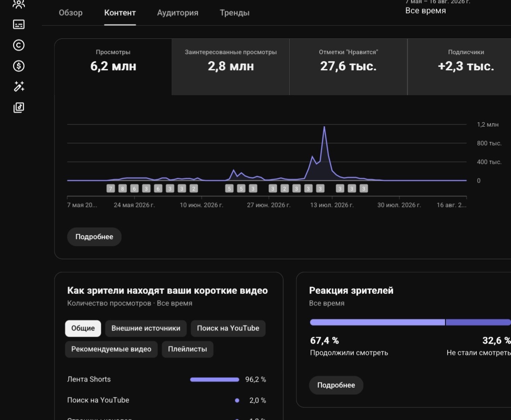Select the Поиск на YouTube filter chip

coord(228,328)
